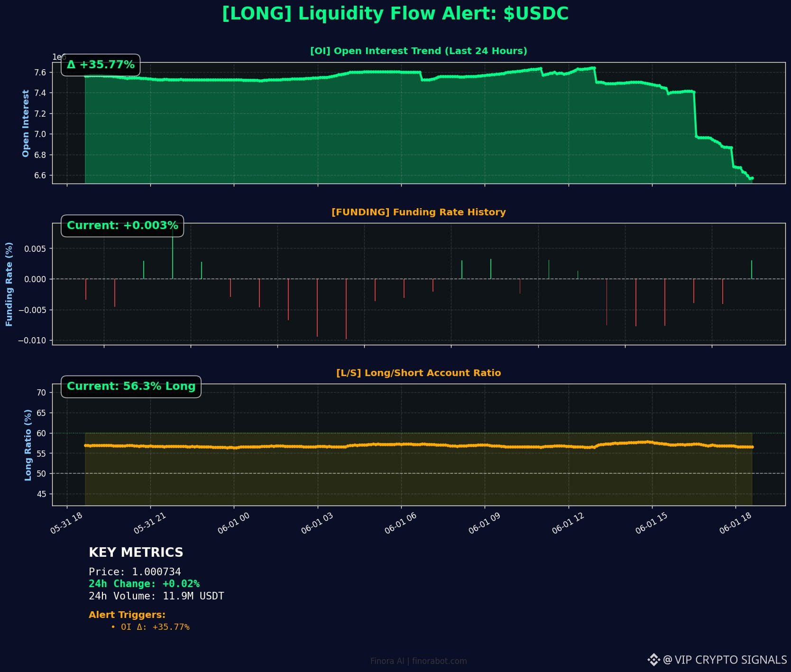Click the 7.6 tick on the Open Interest axis

click(x=40, y=73)
